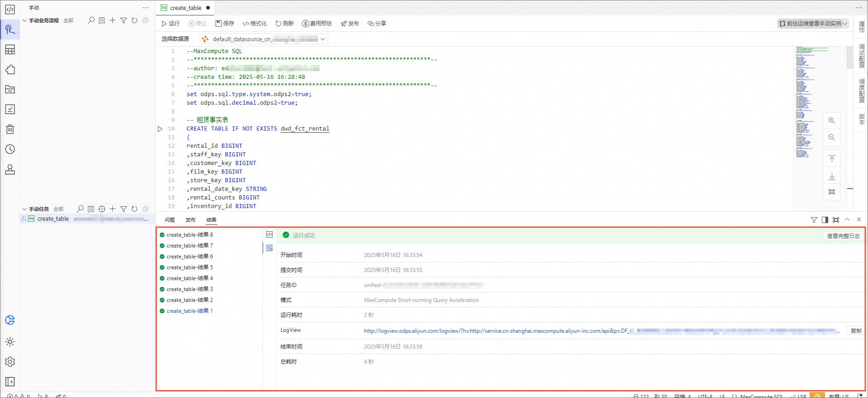Screen dimensions: 868x398
Task: Toggle the results panel split layout icon
Action: tap(825, 220)
